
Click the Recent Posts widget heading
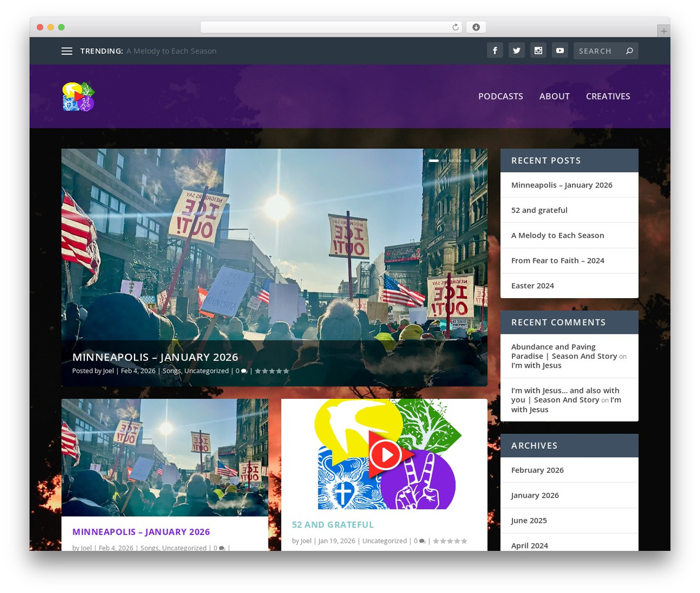point(546,160)
